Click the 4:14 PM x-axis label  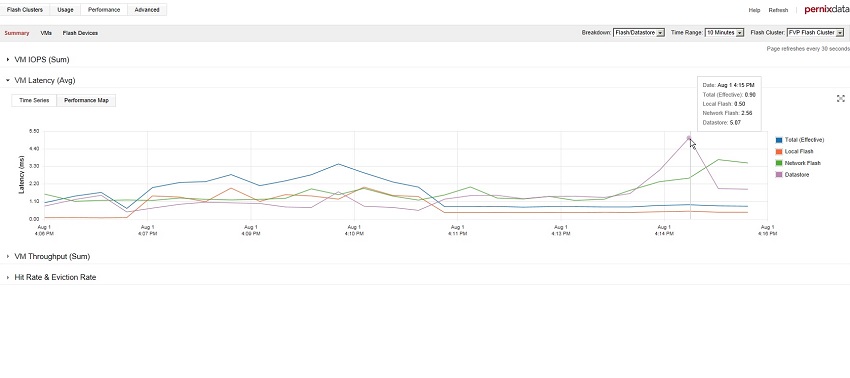click(664, 230)
